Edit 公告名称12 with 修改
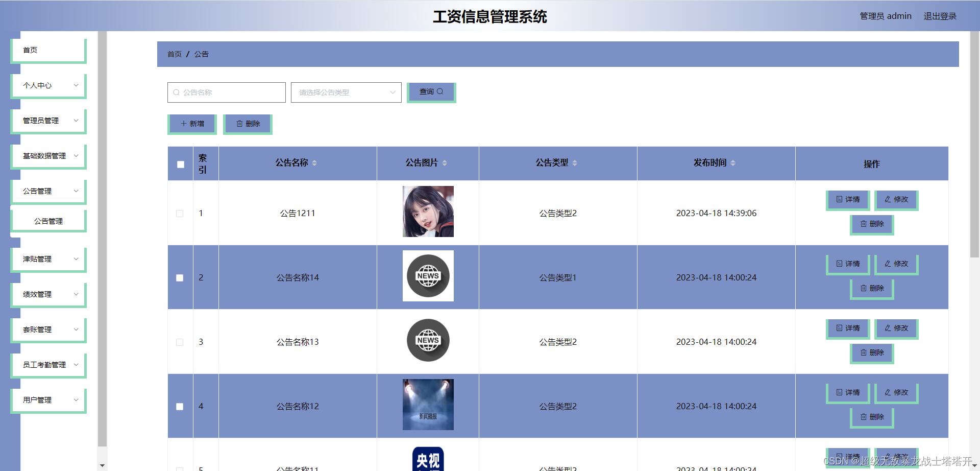The width and height of the screenshot is (980, 471). point(896,393)
